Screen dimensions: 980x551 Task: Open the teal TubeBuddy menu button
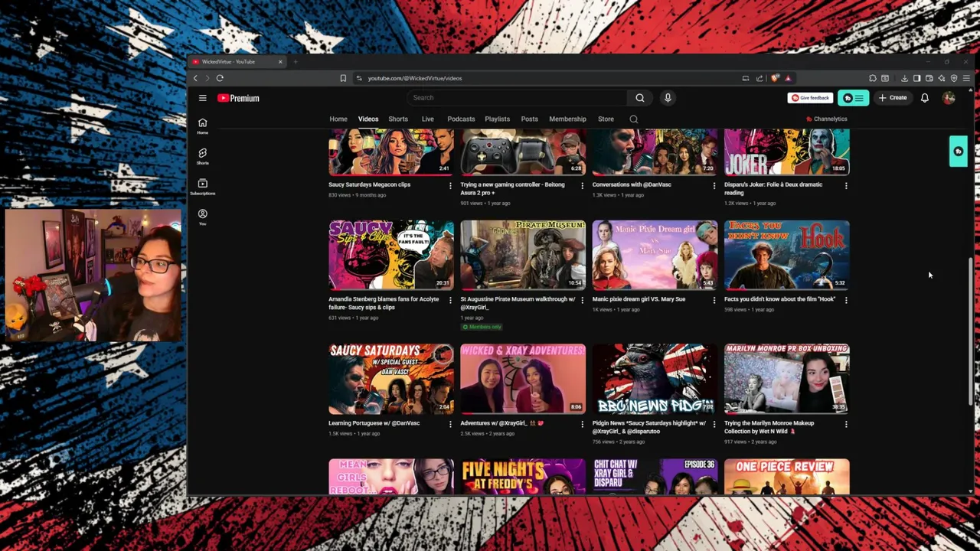853,98
